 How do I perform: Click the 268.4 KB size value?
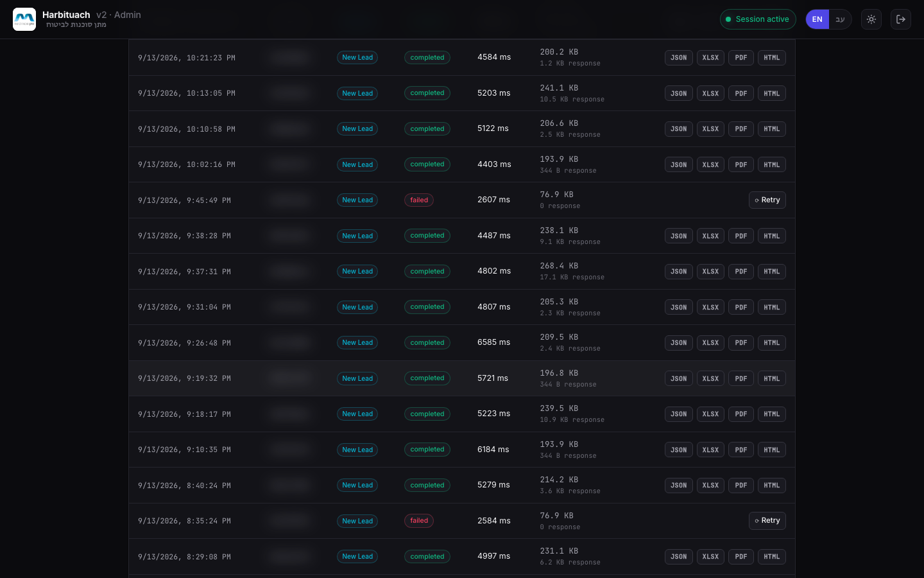[559, 266]
